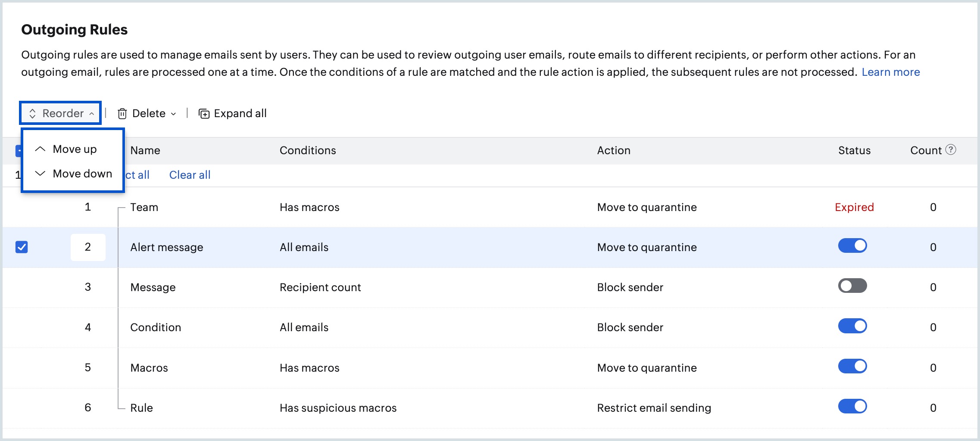Select the Rule row named Rule
Viewport: 980px width, 441px height.
pos(490,408)
